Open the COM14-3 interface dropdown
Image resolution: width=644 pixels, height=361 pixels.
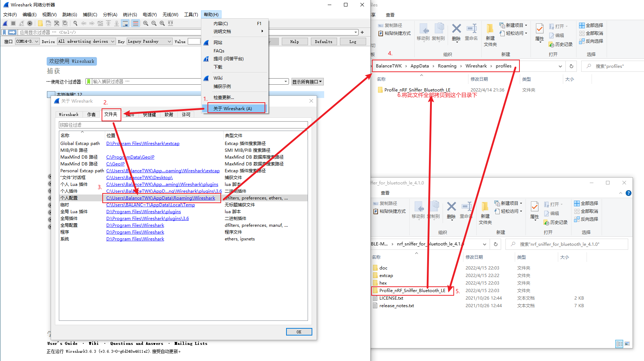click(x=27, y=42)
